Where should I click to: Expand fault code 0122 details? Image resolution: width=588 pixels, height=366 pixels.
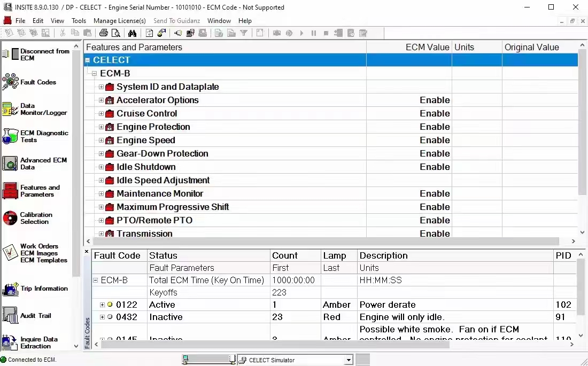(102, 305)
